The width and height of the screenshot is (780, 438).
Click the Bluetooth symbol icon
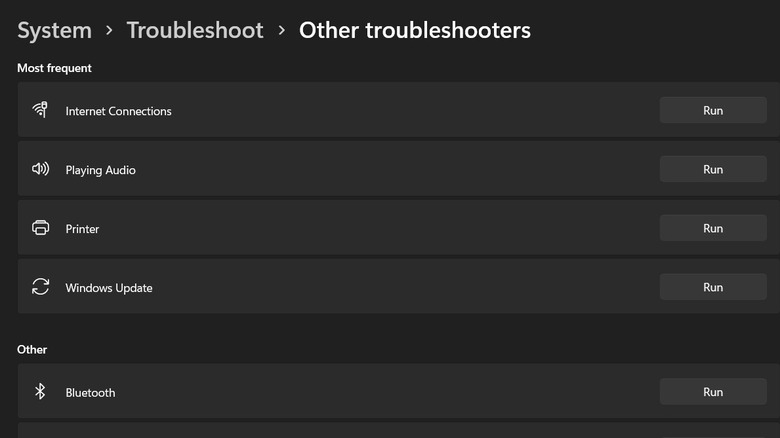pyautogui.click(x=40, y=392)
